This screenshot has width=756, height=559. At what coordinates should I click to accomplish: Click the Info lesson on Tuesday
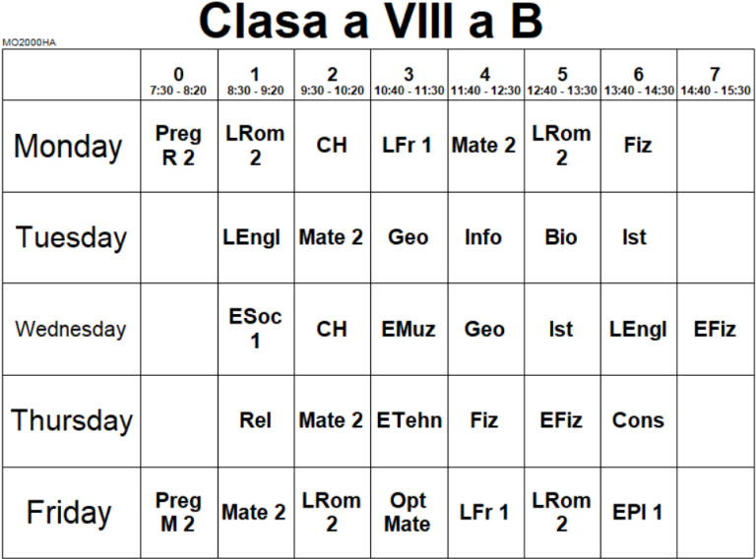(x=484, y=237)
